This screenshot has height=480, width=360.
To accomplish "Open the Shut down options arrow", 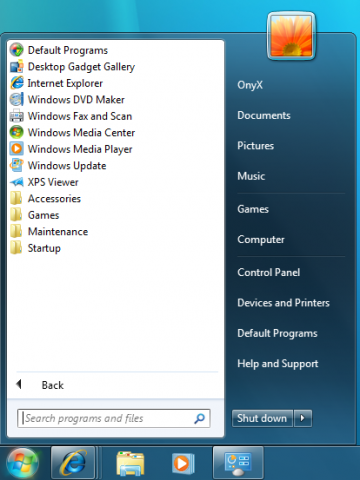I will (x=303, y=418).
